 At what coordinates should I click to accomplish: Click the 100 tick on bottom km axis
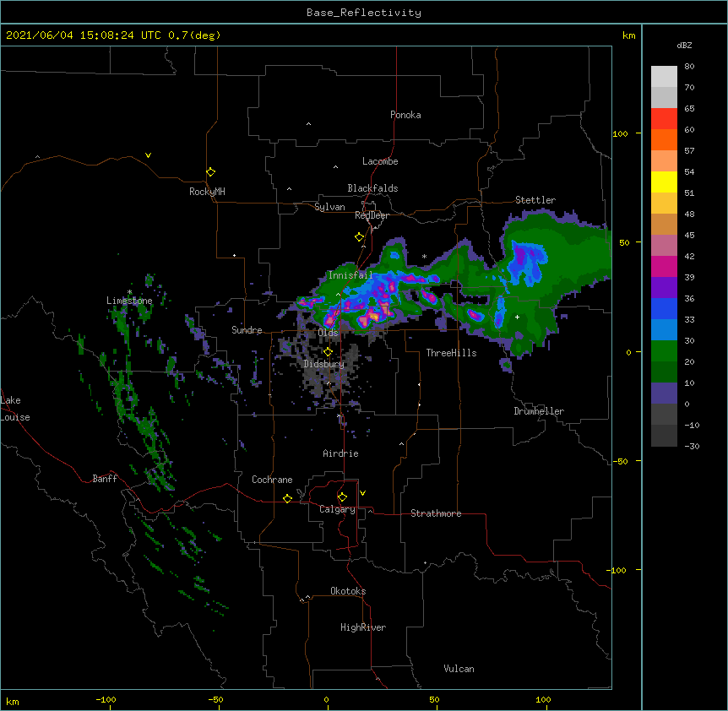click(x=543, y=700)
